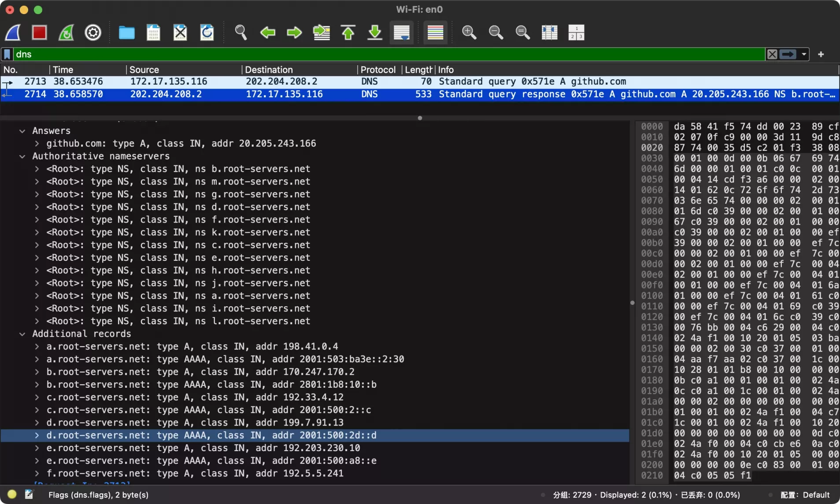
Task: Clear the dns display filter
Action: 772,54
